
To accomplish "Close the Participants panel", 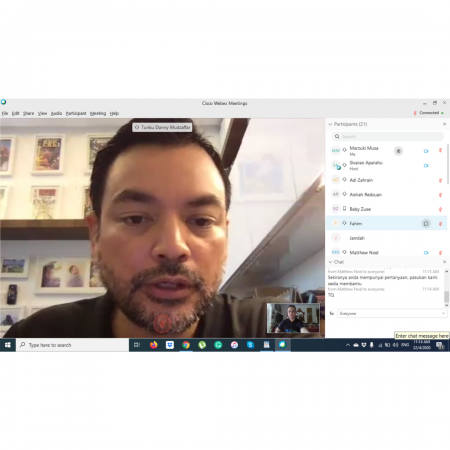I will pos(444,124).
